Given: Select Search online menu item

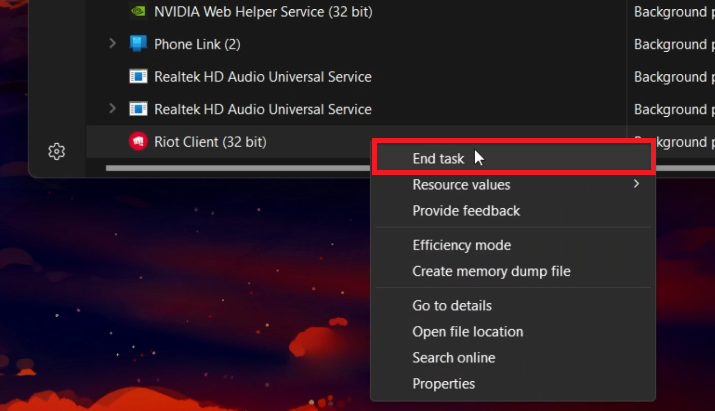Looking at the screenshot, I should click(453, 357).
